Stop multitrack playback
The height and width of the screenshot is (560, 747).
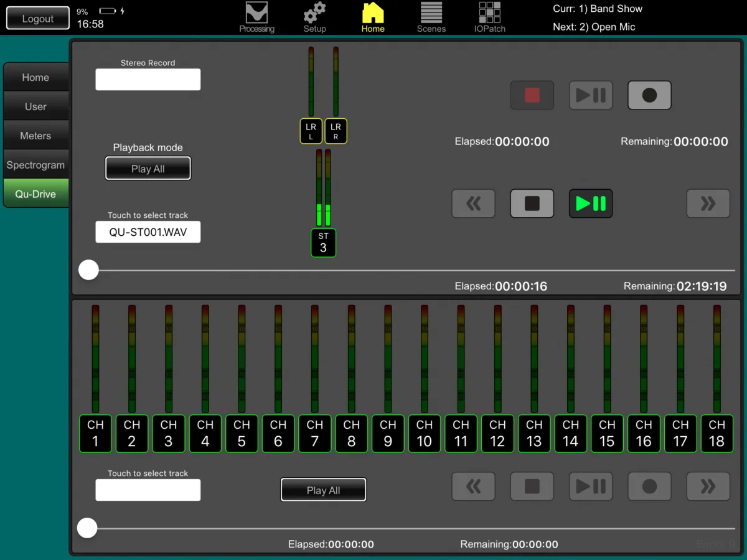532,486
